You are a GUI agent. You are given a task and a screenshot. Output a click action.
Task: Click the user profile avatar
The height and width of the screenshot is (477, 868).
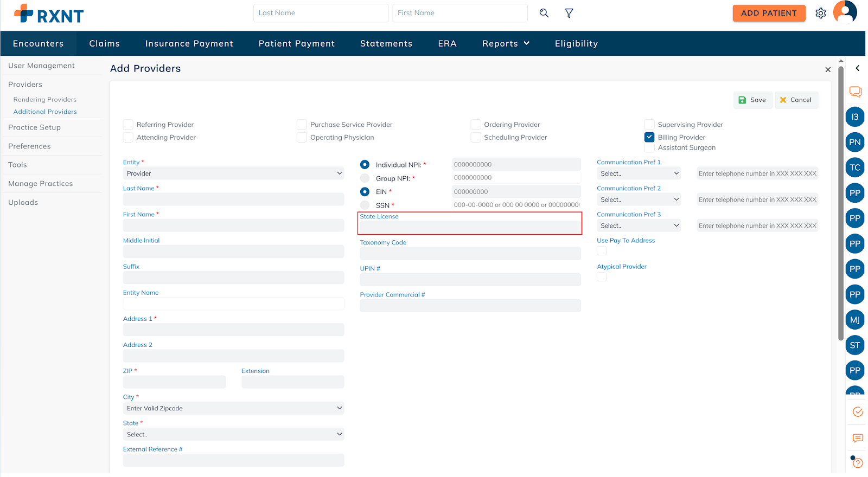pyautogui.click(x=845, y=12)
